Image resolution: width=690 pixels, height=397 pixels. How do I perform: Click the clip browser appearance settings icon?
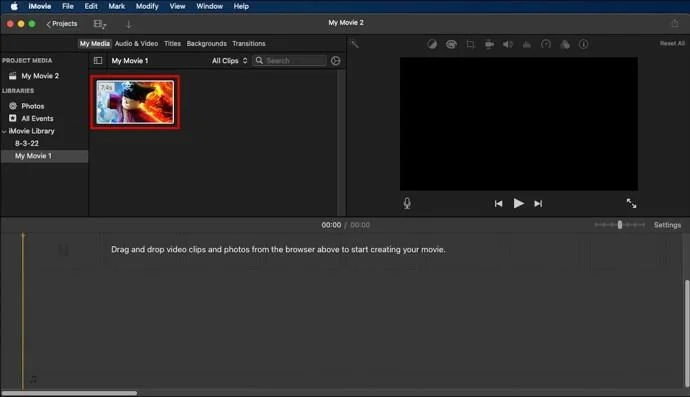coord(335,61)
